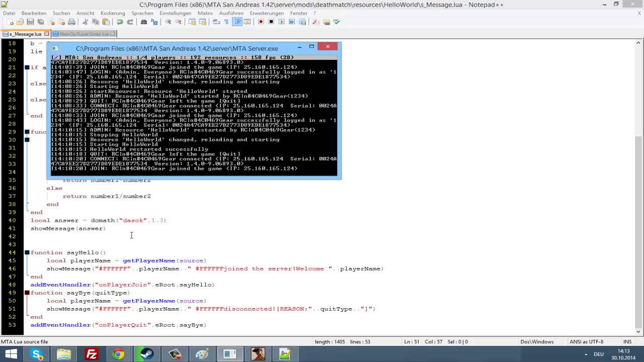The image size is (644, 362).
Task: Open Find with the binoculars icon
Action: [x=144, y=22]
